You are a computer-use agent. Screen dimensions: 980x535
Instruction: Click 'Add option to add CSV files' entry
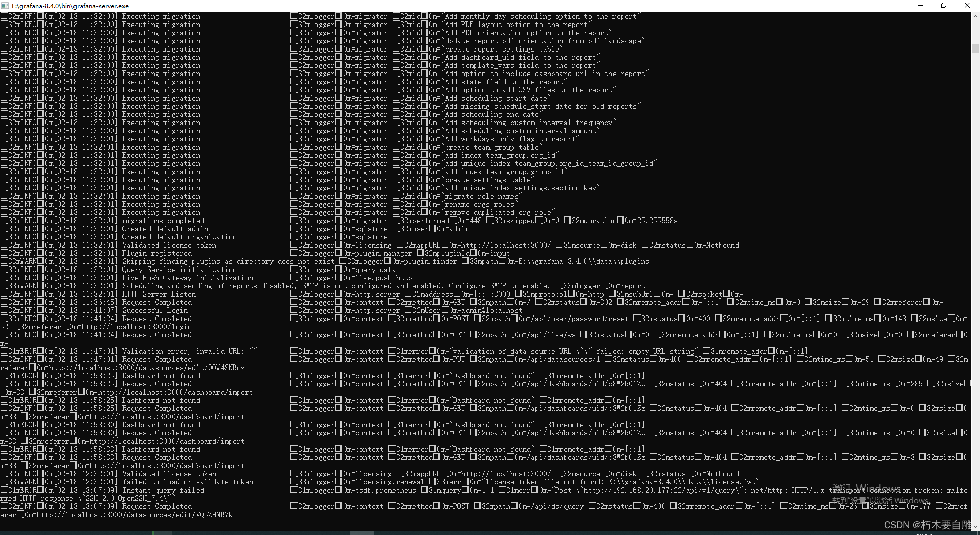point(529,90)
